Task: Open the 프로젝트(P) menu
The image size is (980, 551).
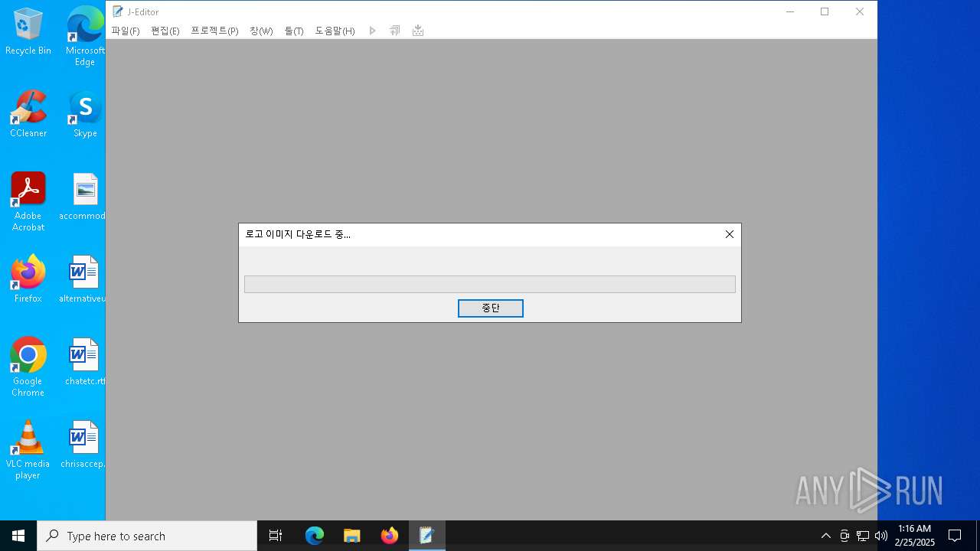Action: click(x=214, y=31)
